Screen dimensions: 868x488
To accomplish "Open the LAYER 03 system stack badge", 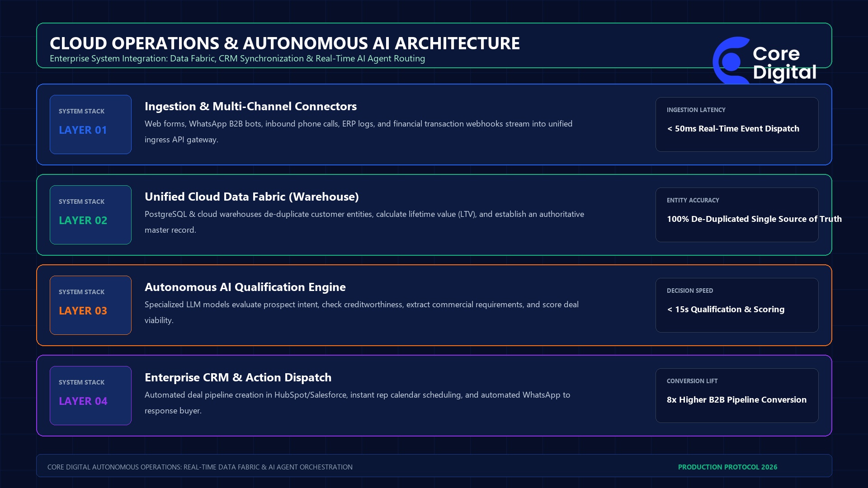I will [x=90, y=305].
